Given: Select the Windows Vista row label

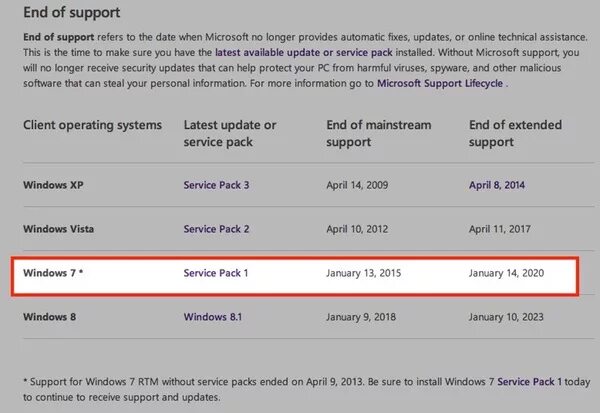Looking at the screenshot, I should [58, 229].
